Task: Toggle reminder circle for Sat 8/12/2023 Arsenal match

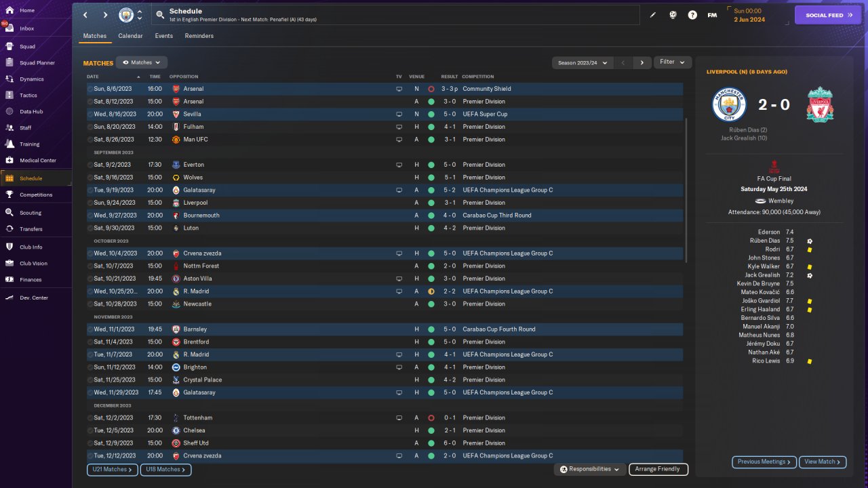Action: 90,102
